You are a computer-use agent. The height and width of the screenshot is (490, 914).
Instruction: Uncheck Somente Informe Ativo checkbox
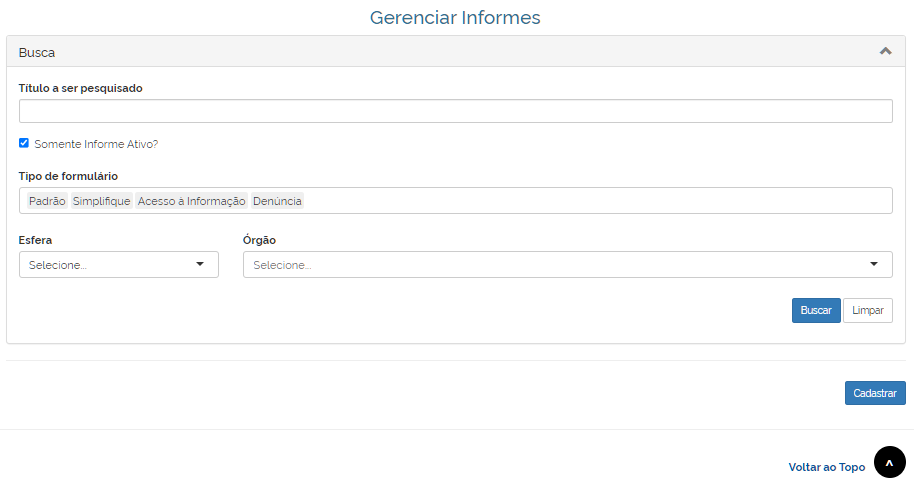pos(24,143)
